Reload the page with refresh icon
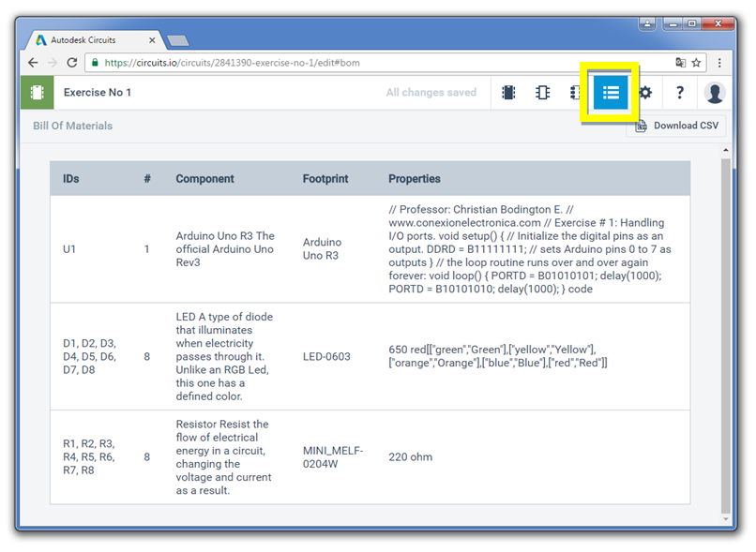The height and width of the screenshot is (552, 756). coord(72,63)
